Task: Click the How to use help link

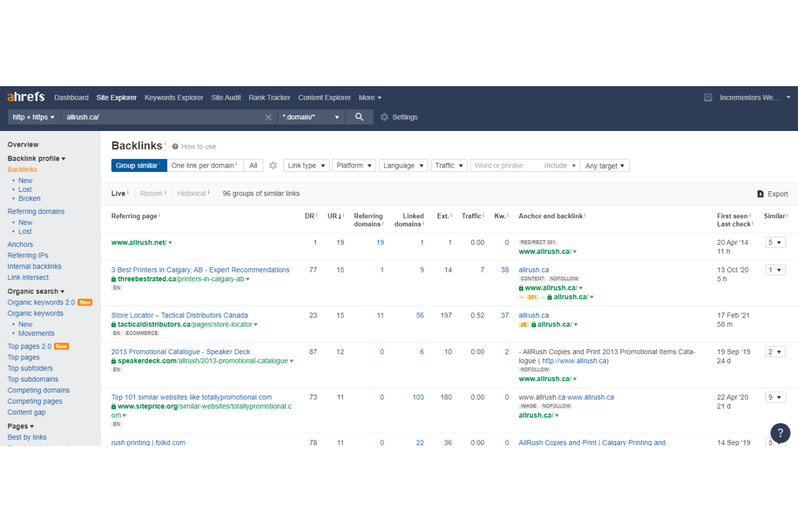Action: [x=194, y=147]
